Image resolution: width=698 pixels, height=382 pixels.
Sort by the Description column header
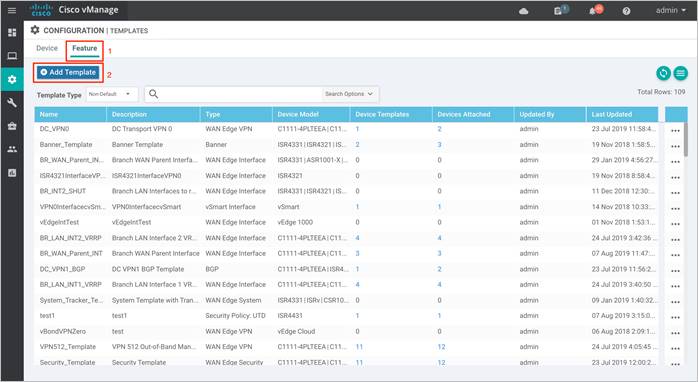pos(153,114)
